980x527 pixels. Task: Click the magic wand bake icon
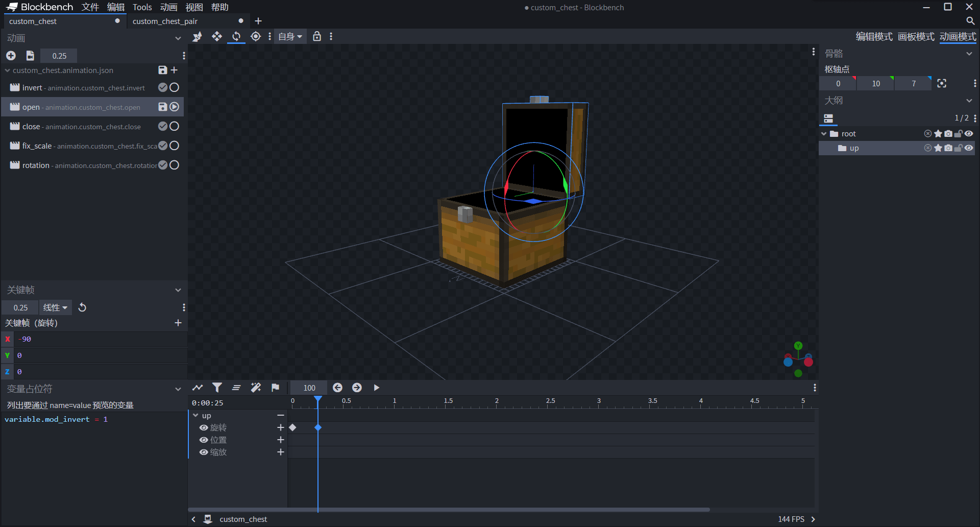click(x=256, y=388)
